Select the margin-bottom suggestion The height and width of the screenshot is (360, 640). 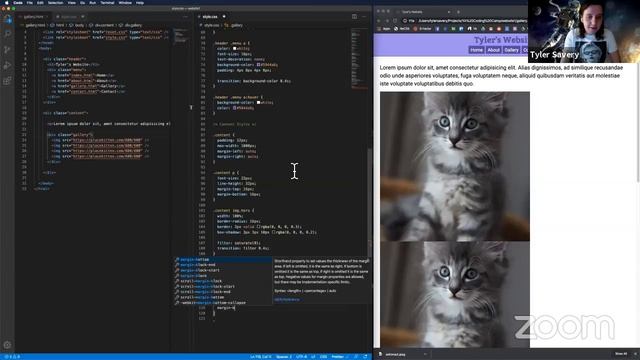pyautogui.click(x=223, y=260)
